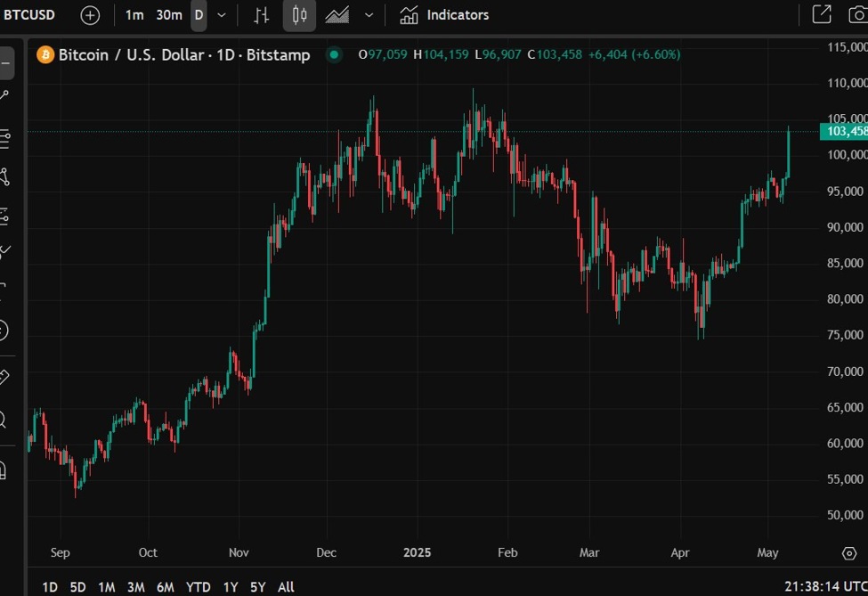This screenshot has height=596, width=868.
Task: Switch to the 30m timeframe
Action: pos(168,15)
